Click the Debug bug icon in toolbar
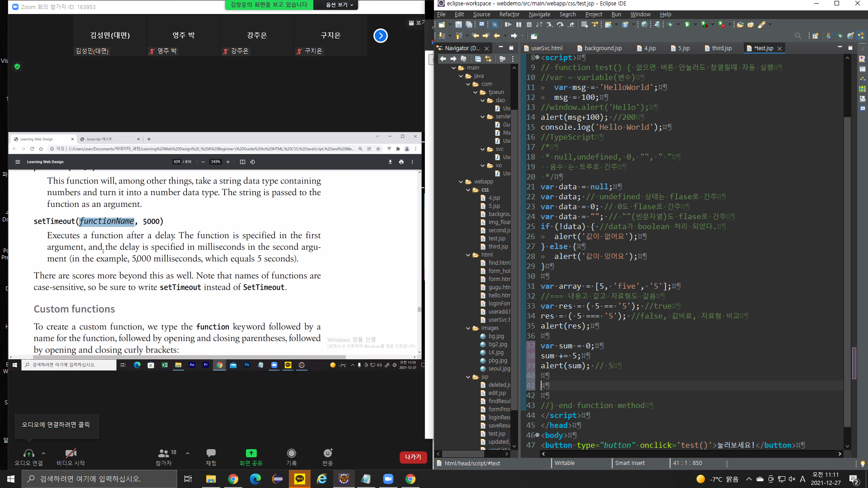 pyautogui.click(x=670, y=24)
